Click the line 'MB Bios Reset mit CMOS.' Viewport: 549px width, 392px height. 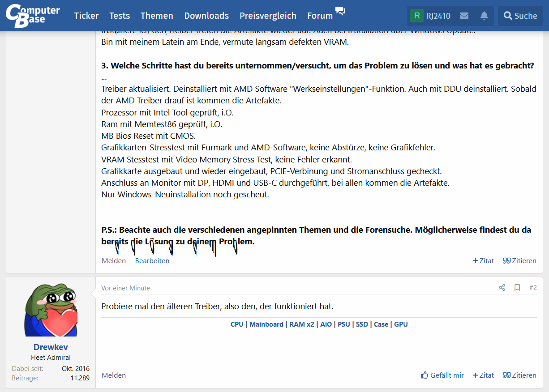click(148, 136)
